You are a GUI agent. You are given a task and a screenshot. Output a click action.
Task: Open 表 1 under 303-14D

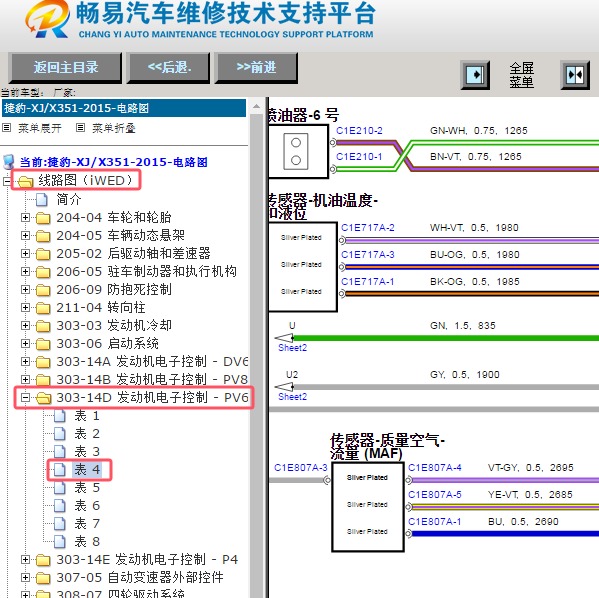point(87,415)
